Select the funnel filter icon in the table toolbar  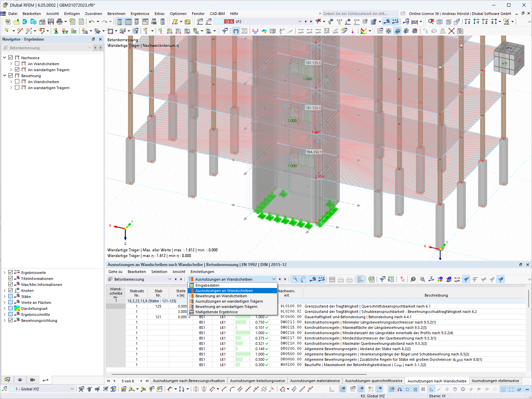click(x=383, y=279)
